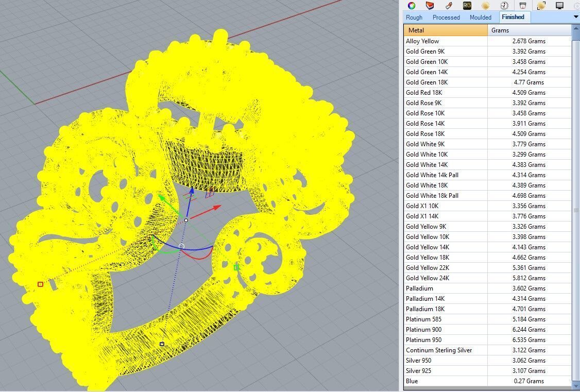This screenshot has height=392, width=580.
Task: Click the gold sun panel icon
Action: click(486, 5)
